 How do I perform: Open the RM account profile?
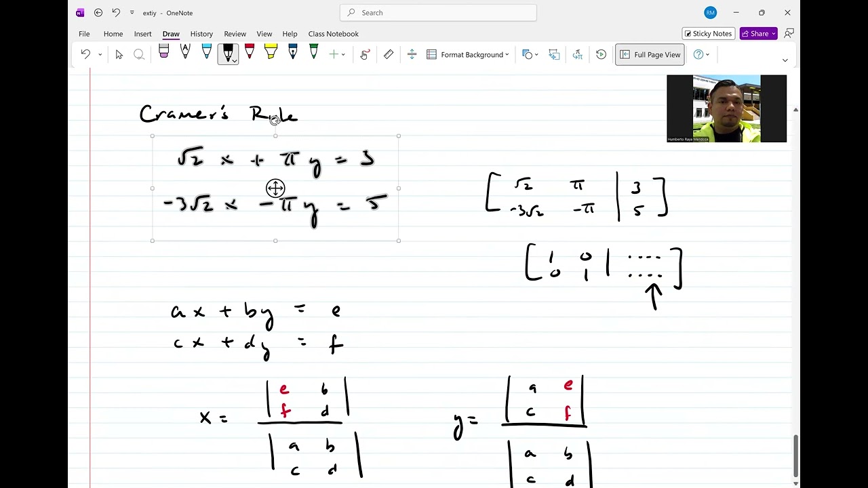710,13
